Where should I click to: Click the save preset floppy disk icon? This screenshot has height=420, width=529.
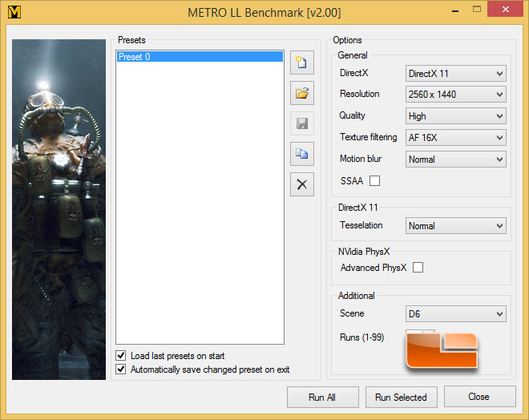tap(302, 123)
